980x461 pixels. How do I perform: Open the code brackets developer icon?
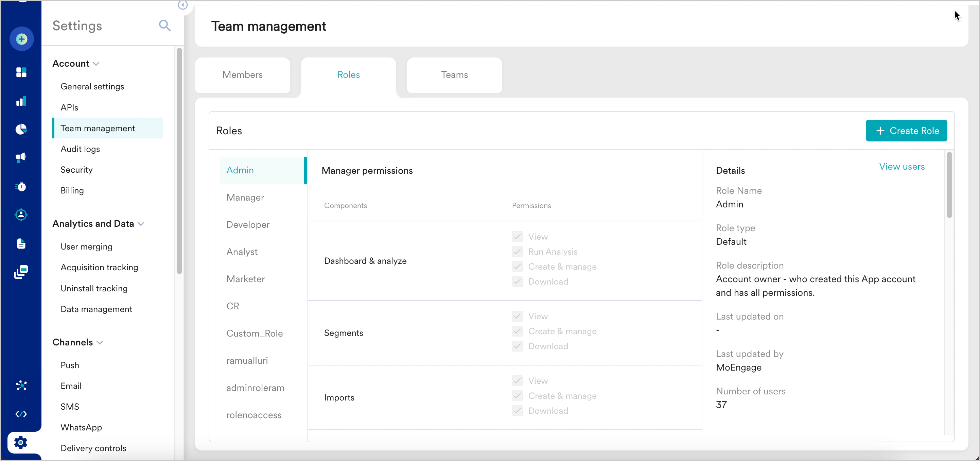click(x=21, y=414)
